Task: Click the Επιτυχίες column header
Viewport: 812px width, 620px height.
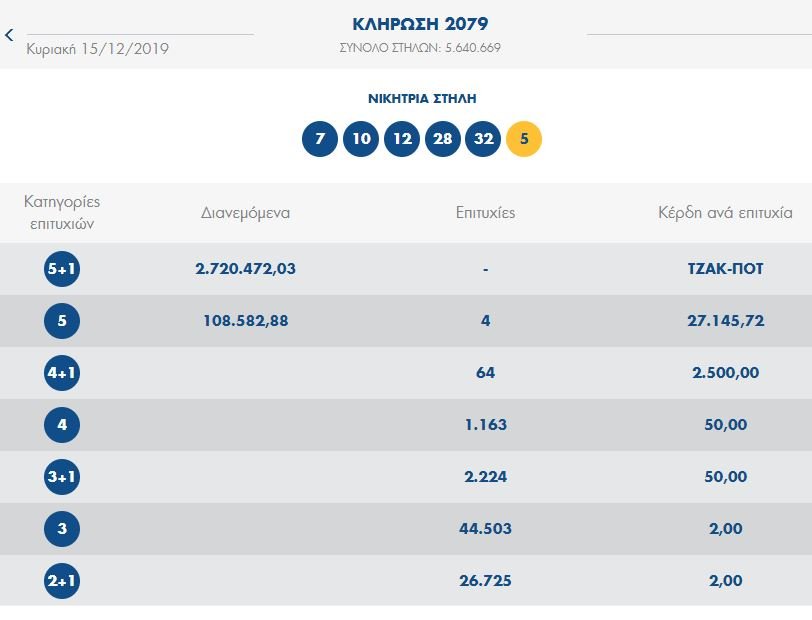Action: point(485,213)
